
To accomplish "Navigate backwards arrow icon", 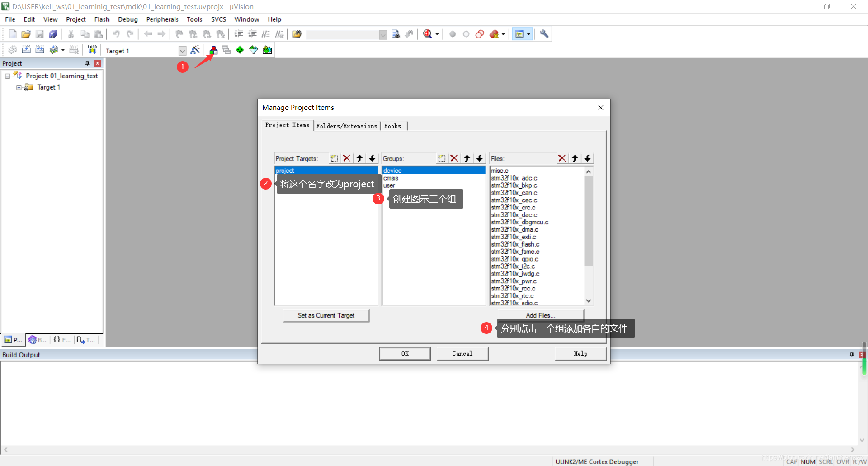I will coord(148,34).
